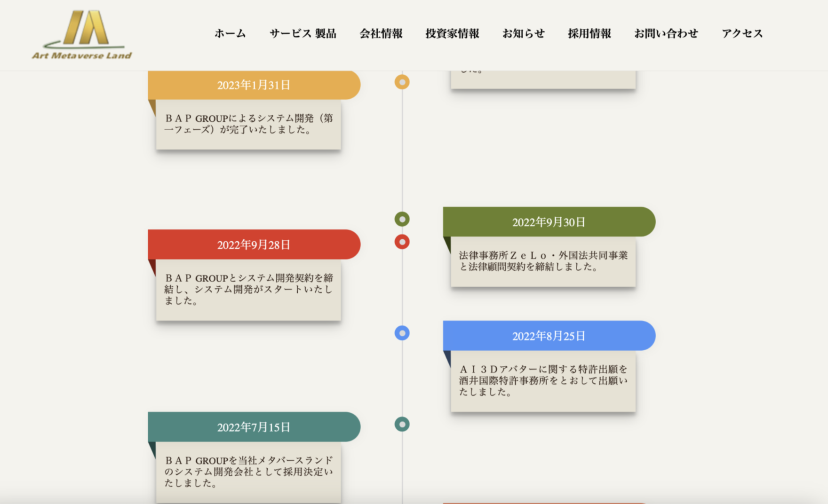Click the teal 2022年7月15日 banner
The width and height of the screenshot is (828, 504).
pos(254,427)
